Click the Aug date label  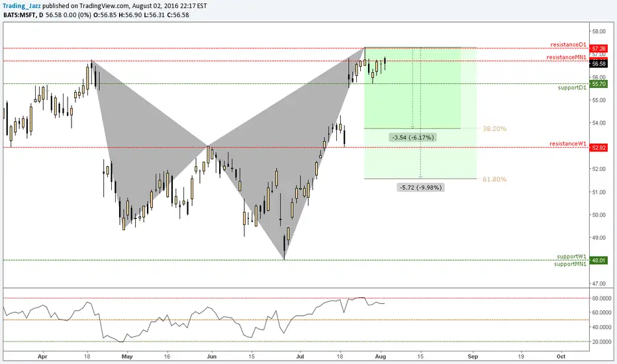[x=381, y=357]
